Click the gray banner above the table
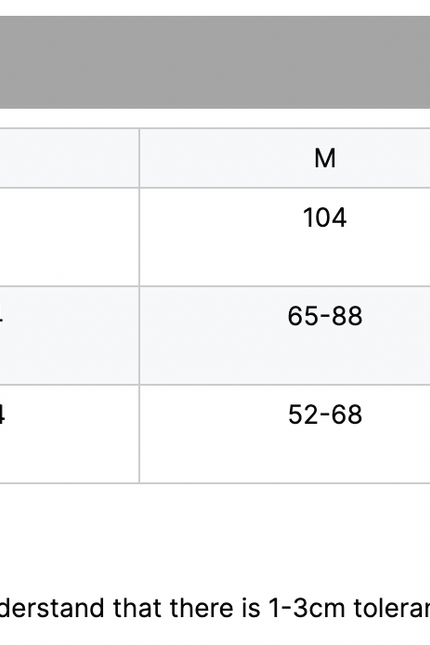The image size is (430, 645). [215, 62]
